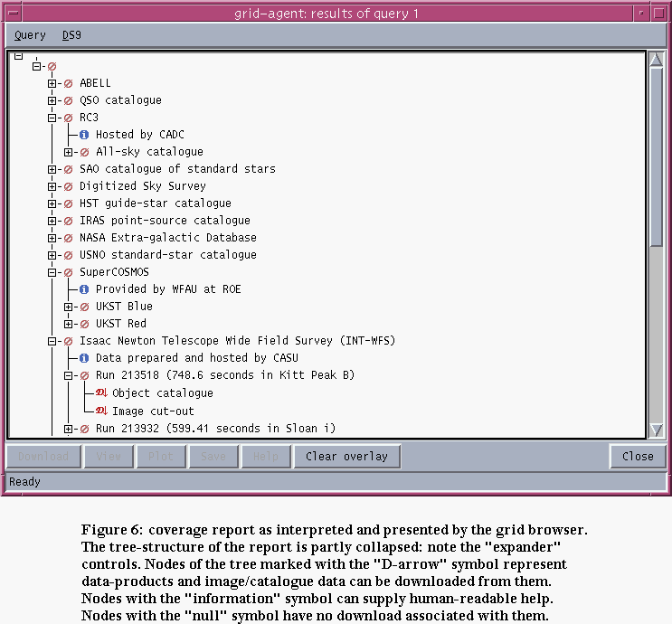The image size is (672, 624).
Task: Select the Digitized Sky Survey entry
Action: coord(142,186)
